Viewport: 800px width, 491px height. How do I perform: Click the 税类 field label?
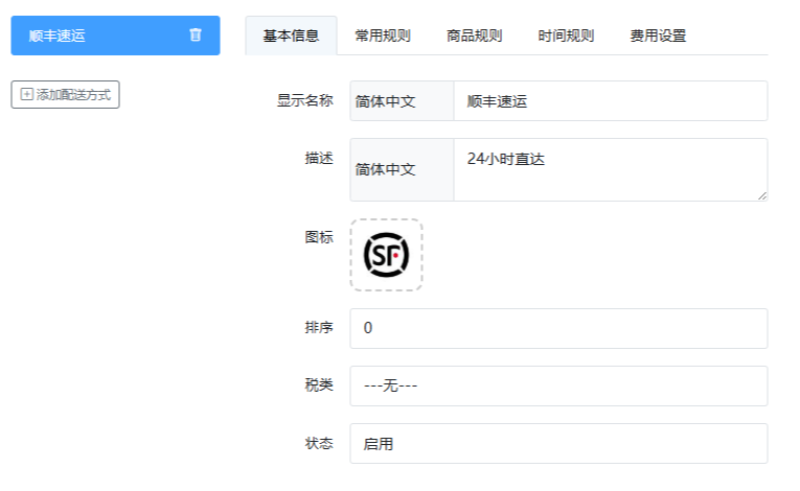[x=319, y=385]
